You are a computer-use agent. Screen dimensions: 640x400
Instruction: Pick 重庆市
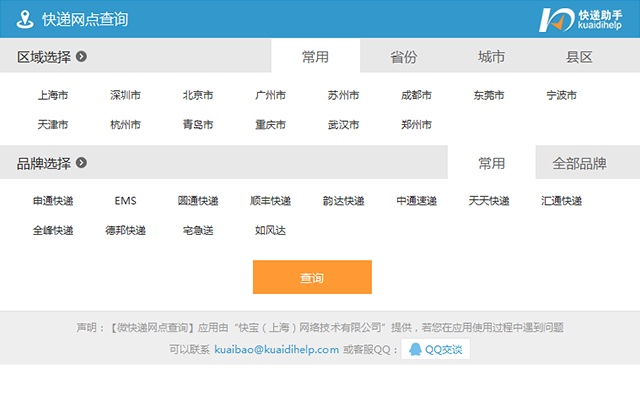(x=270, y=124)
